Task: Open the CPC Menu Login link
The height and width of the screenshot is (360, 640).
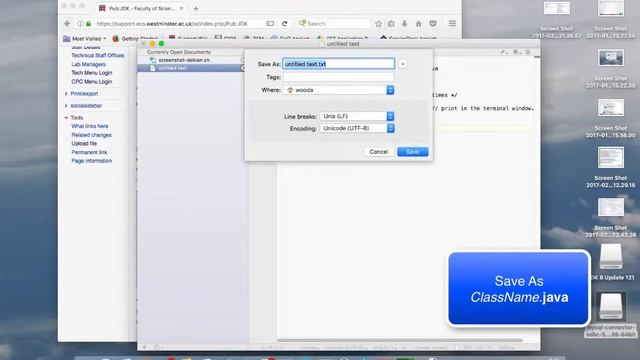Action: [91, 82]
